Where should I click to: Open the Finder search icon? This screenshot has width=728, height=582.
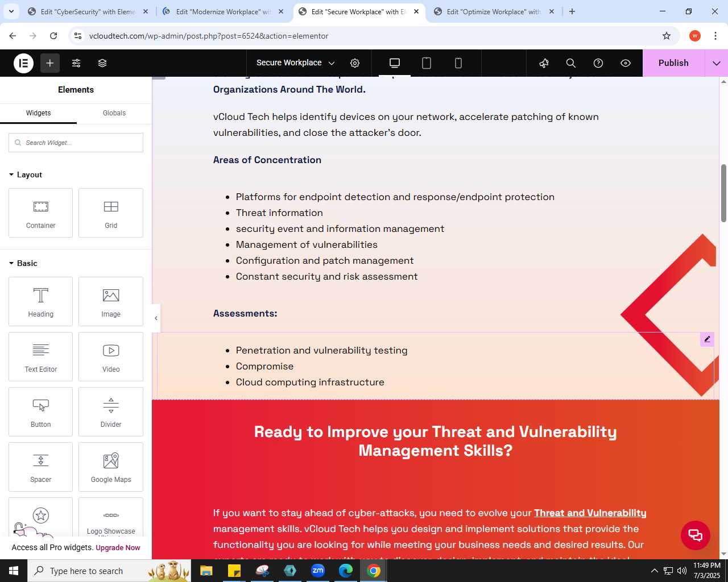571,63
